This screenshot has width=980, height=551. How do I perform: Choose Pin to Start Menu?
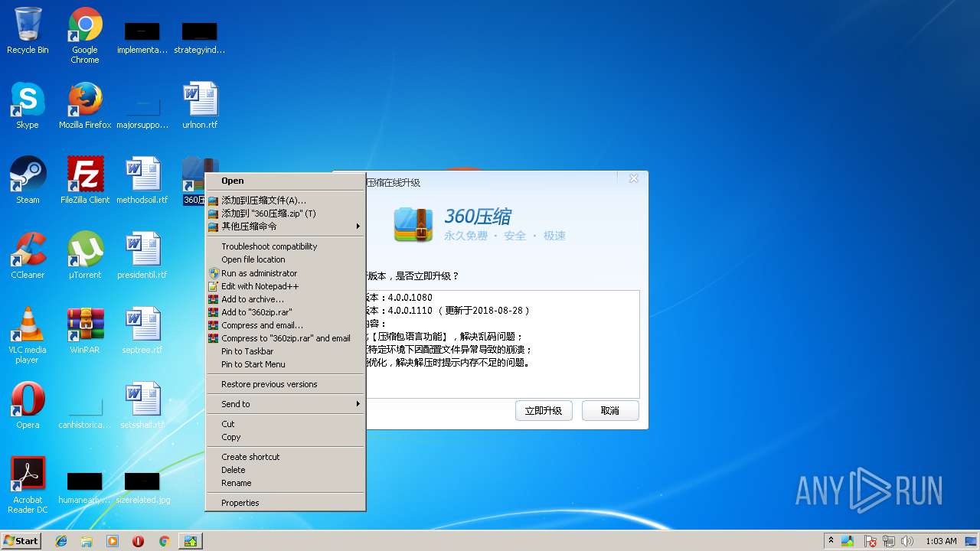(286, 364)
